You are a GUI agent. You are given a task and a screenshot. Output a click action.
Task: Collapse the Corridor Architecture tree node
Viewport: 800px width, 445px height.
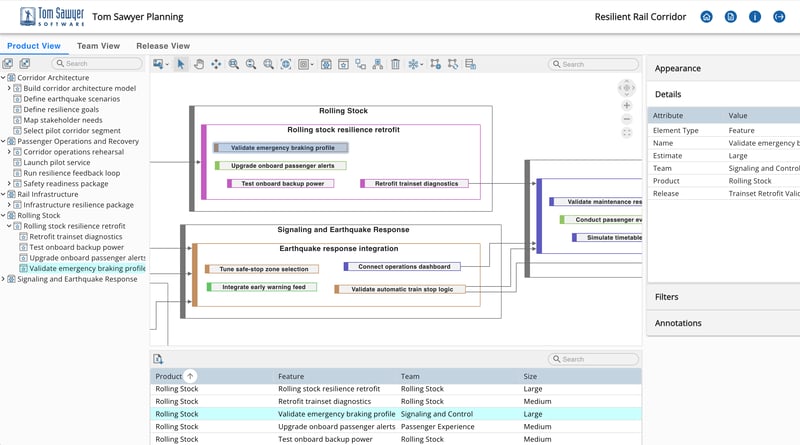click(x=3, y=78)
